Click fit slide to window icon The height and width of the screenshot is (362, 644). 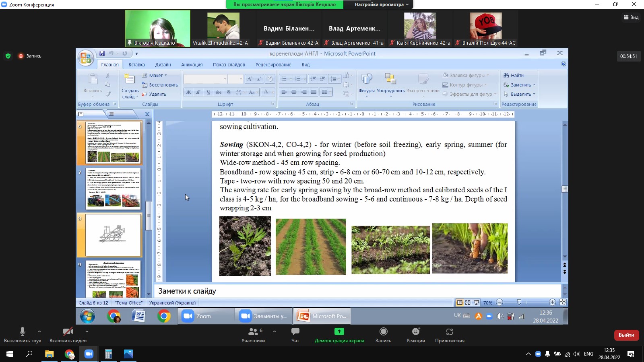pos(563,302)
